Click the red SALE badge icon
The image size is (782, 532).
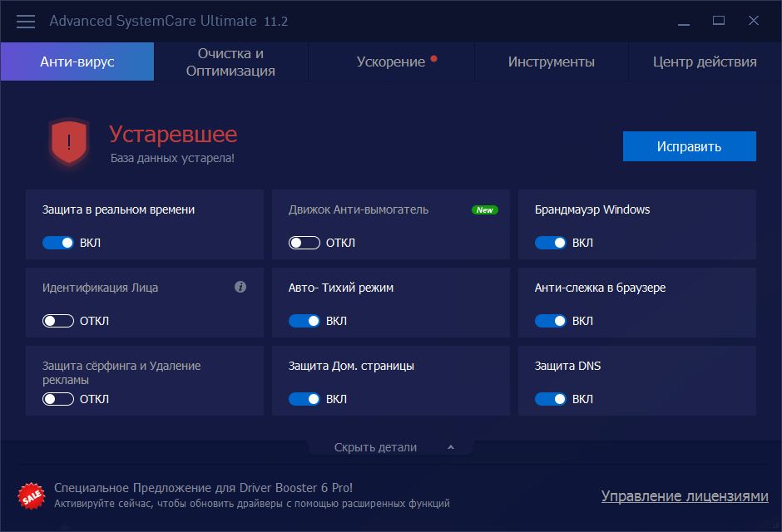[x=32, y=495]
